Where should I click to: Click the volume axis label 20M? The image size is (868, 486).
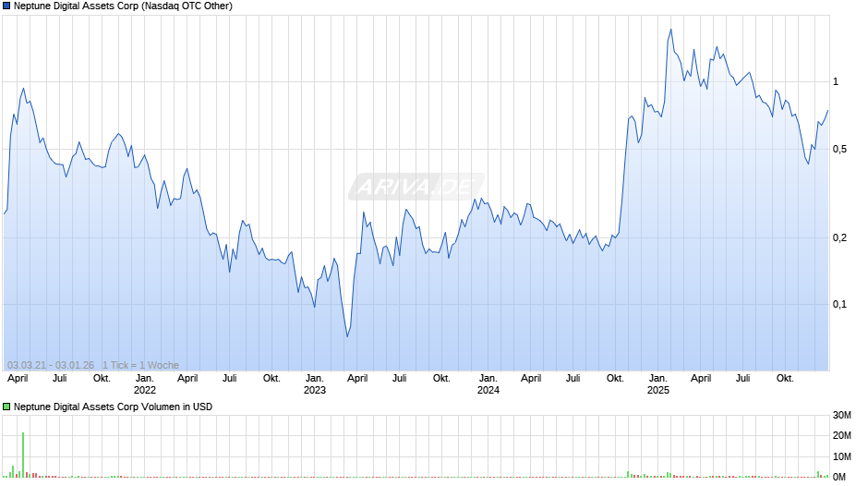tap(842, 435)
